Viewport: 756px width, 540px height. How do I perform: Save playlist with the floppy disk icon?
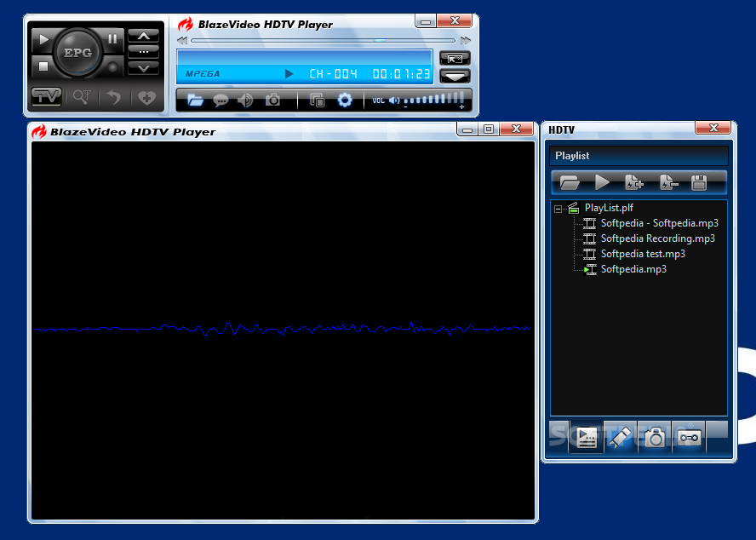click(699, 183)
